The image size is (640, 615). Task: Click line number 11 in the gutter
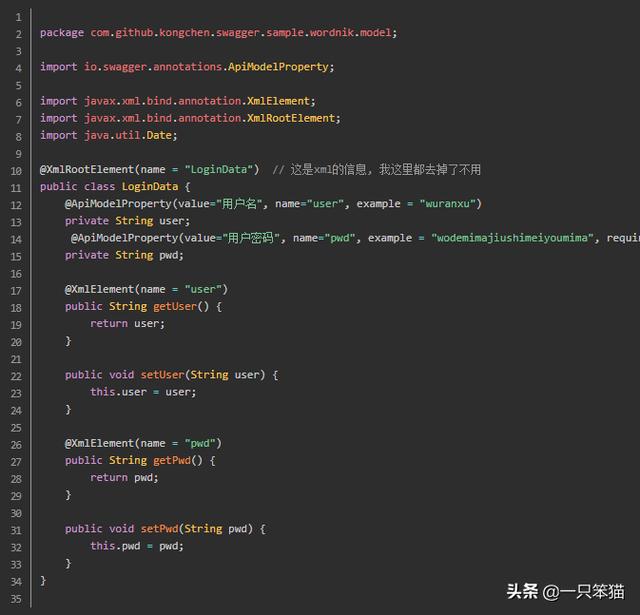click(x=16, y=188)
